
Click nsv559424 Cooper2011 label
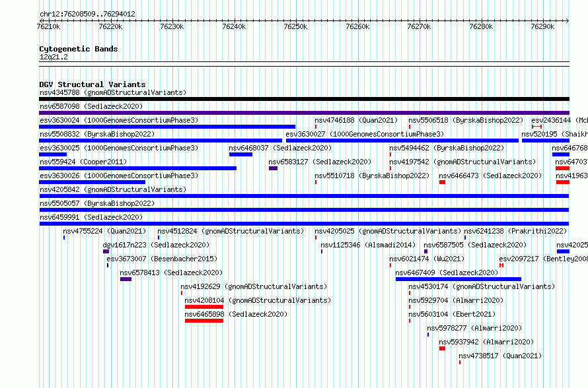[x=83, y=162]
